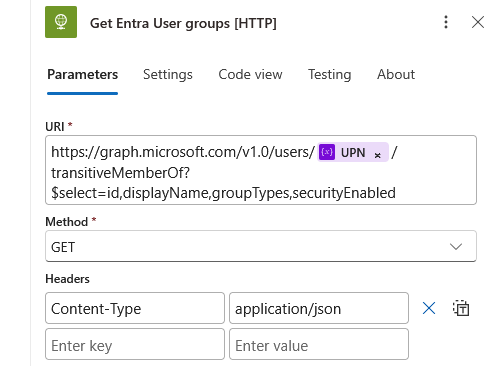Viewport: 488px width, 366px height.
Task: Edit the Content-Type header key field
Action: [135, 308]
